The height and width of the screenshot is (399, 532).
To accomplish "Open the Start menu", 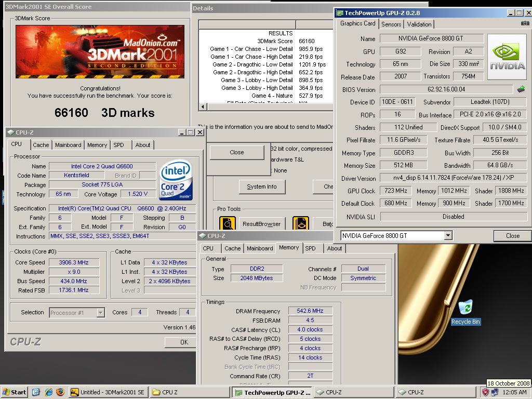I will (15, 392).
